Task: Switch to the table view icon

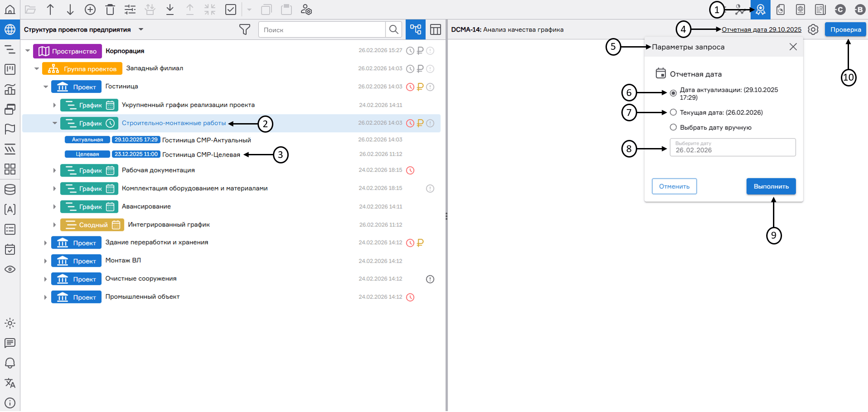Action: tap(435, 30)
